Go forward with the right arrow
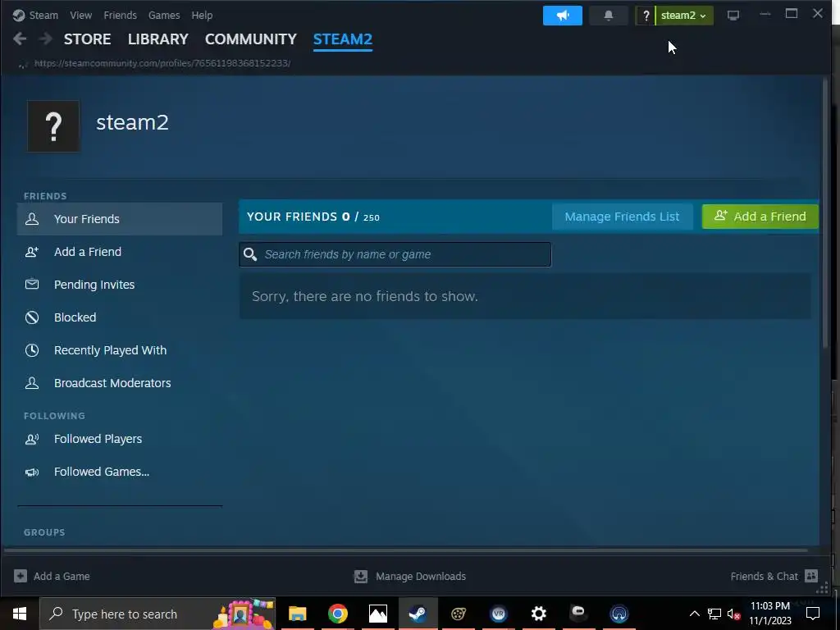Viewport: 840px width, 630px height. click(x=46, y=39)
